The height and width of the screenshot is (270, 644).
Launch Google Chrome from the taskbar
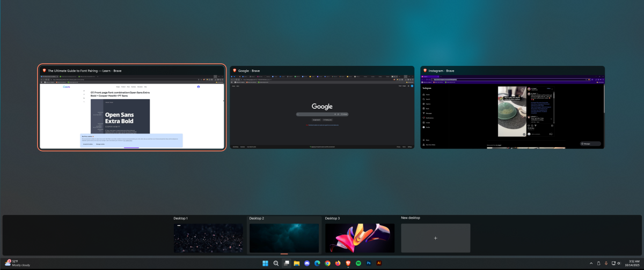point(327,263)
